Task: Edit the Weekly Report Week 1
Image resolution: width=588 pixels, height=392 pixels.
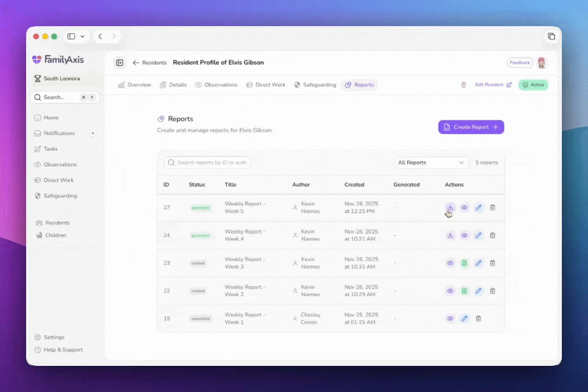Action: tap(464, 318)
